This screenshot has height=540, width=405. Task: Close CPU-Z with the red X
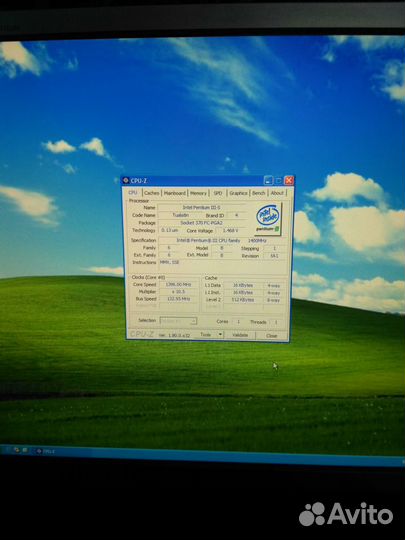click(x=289, y=180)
